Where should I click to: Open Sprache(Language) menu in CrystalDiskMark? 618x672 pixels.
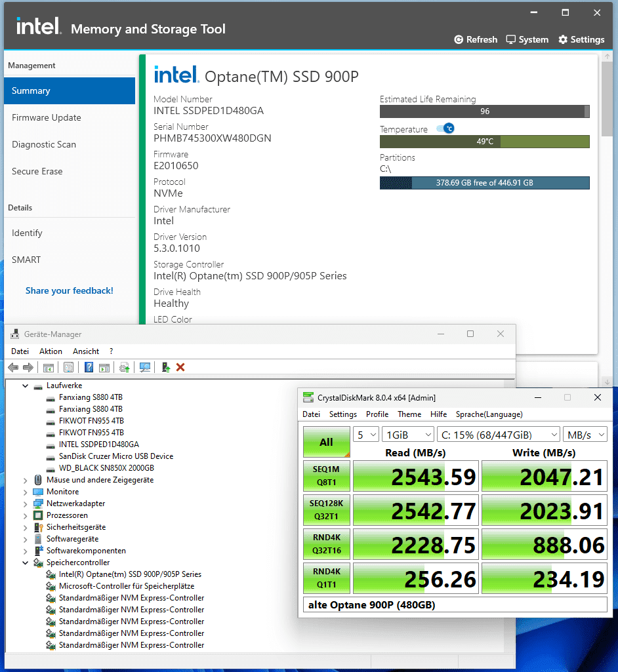coord(489,414)
